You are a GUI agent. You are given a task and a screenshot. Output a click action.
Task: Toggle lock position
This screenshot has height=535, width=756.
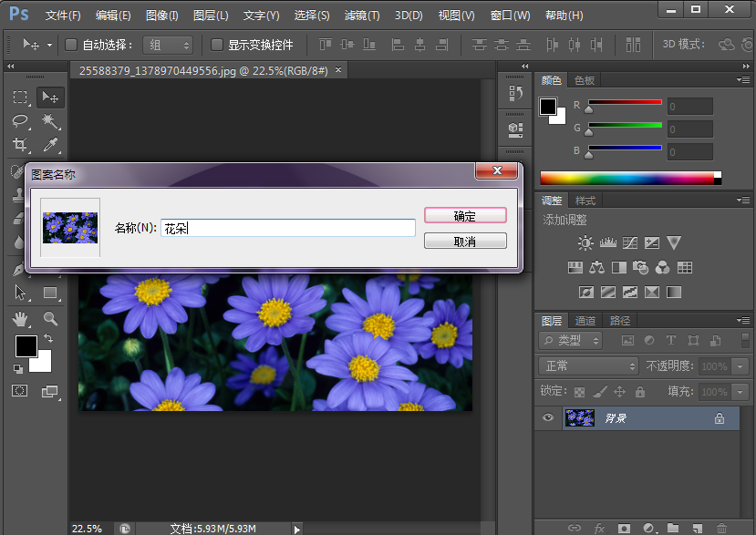pos(619,392)
